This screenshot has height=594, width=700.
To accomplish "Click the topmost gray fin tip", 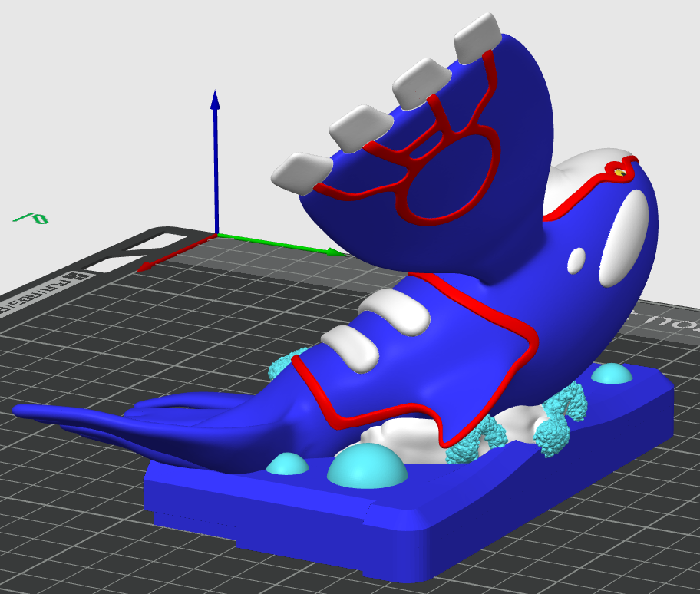I will pyautogui.click(x=477, y=38).
